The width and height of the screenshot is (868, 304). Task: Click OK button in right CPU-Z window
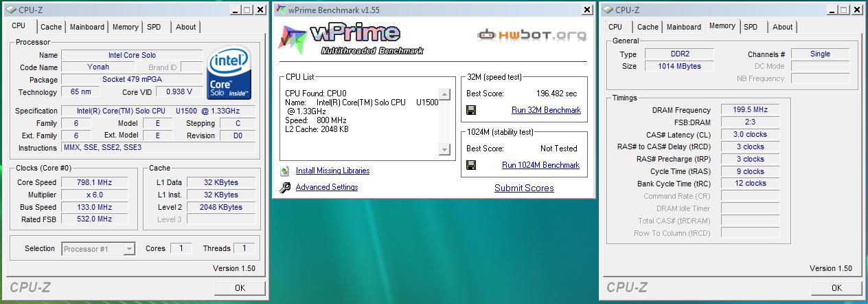(x=836, y=287)
